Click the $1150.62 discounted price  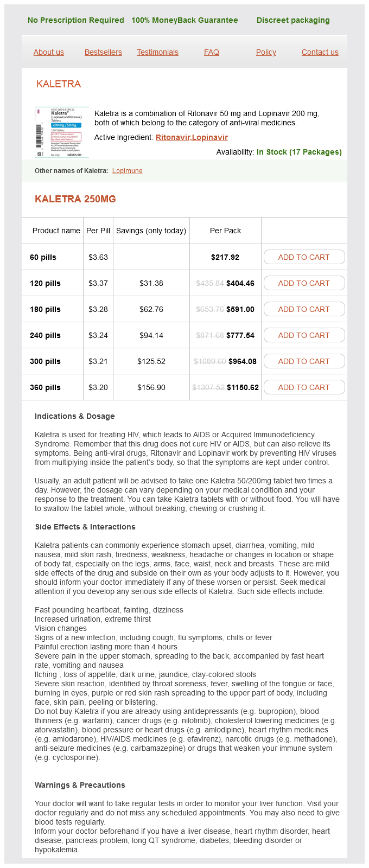coord(243,387)
